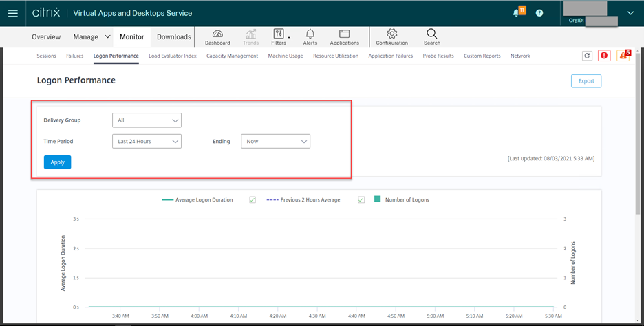
Task: Open the notifications bell
Action: click(517, 13)
